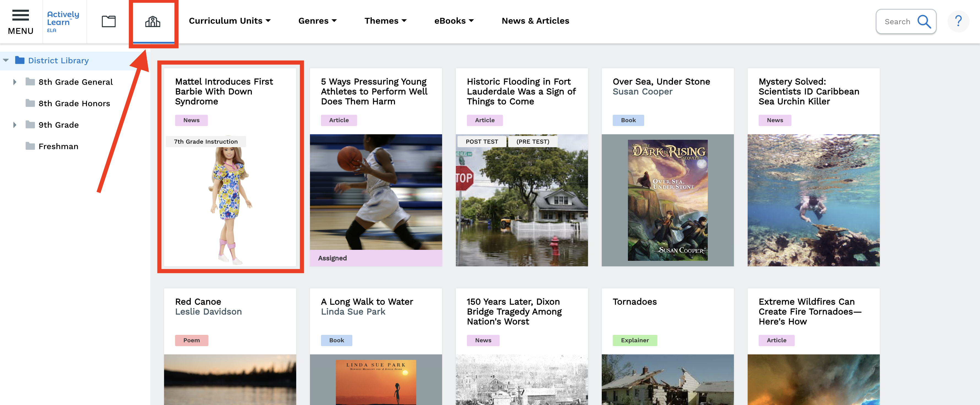
Task: Click the basketball player thumbnail image
Action: (x=376, y=192)
